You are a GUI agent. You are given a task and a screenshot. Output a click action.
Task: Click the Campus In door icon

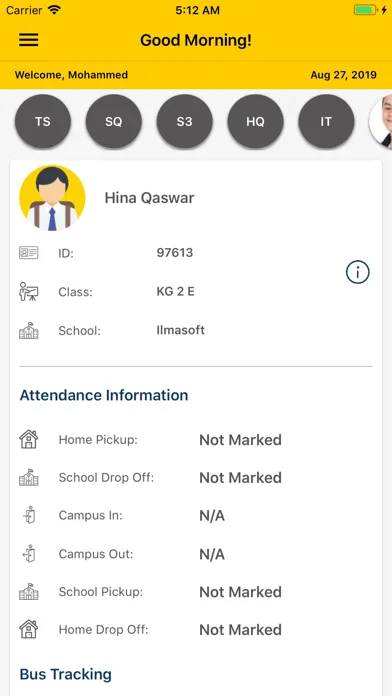(x=29, y=515)
